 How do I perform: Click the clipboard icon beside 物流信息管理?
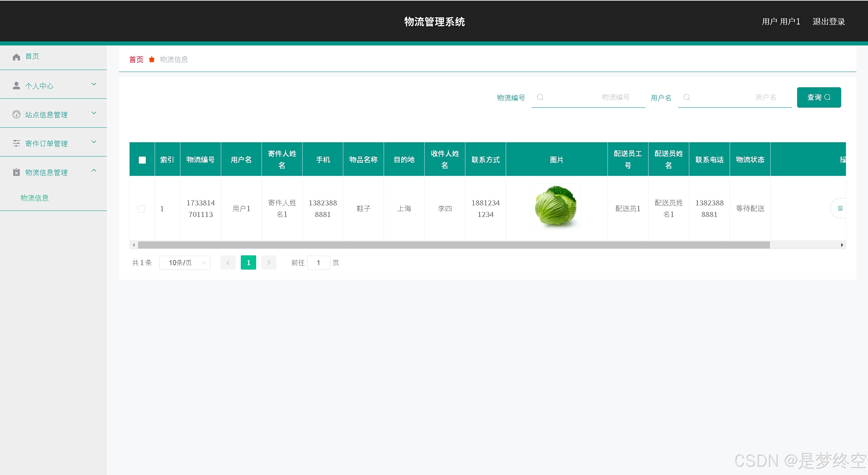click(16, 172)
